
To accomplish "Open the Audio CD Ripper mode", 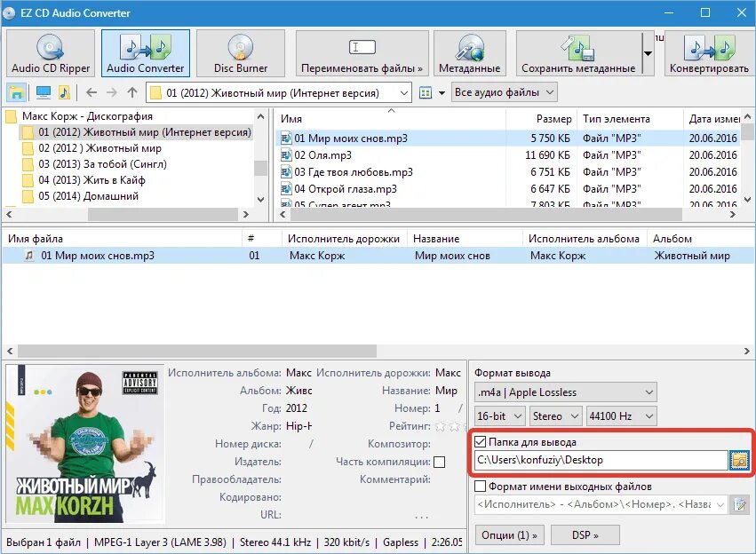I will pos(51,53).
